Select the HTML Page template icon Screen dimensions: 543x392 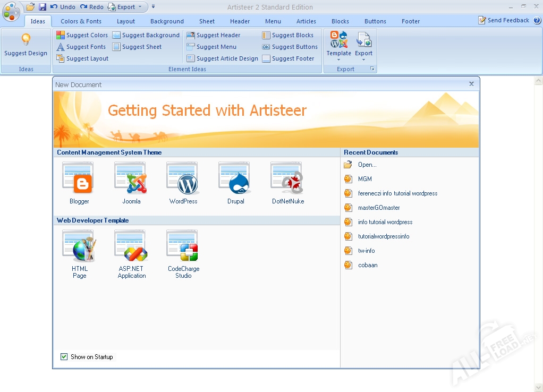point(79,246)
